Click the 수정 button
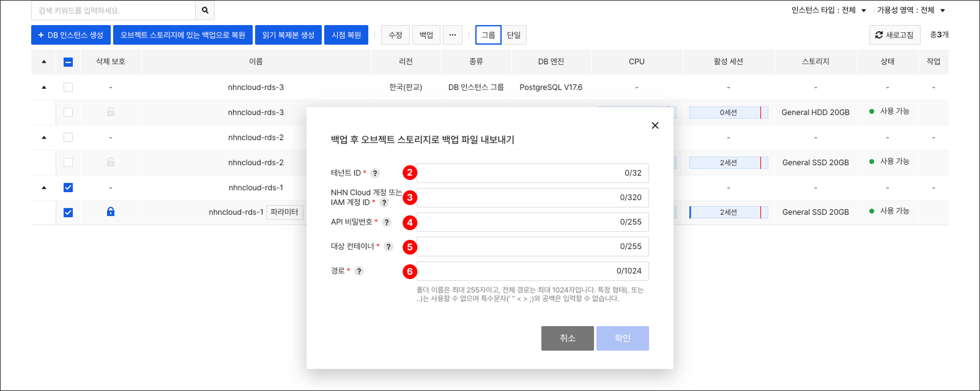The height and width of the screenshot is (391, 980). tap(395, 35)
